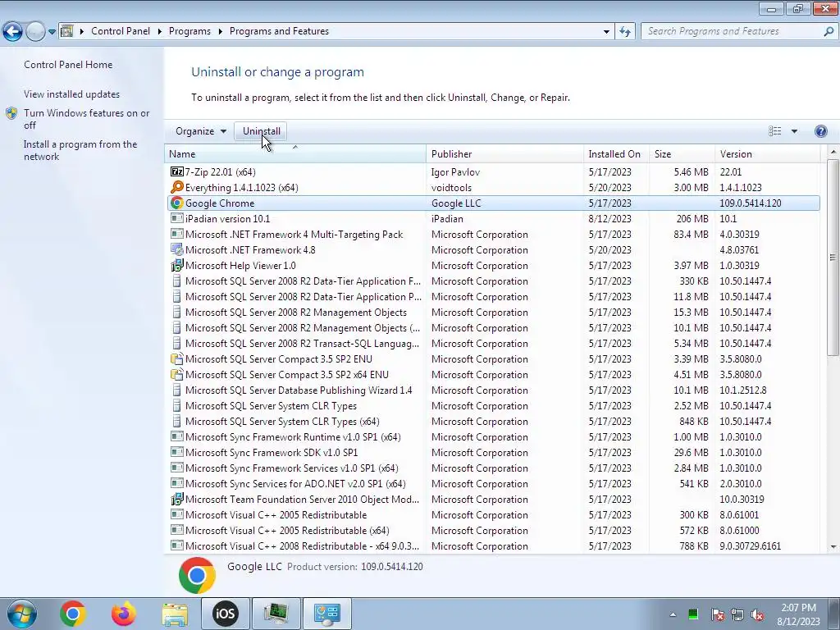Sort list by Name column header

click(x=295, y=153)
